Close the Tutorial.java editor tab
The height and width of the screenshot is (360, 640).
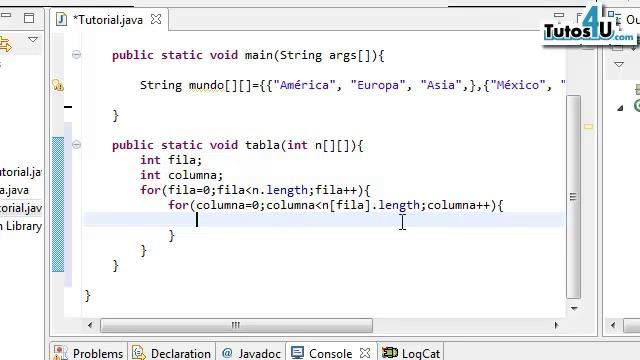point(156,19)
